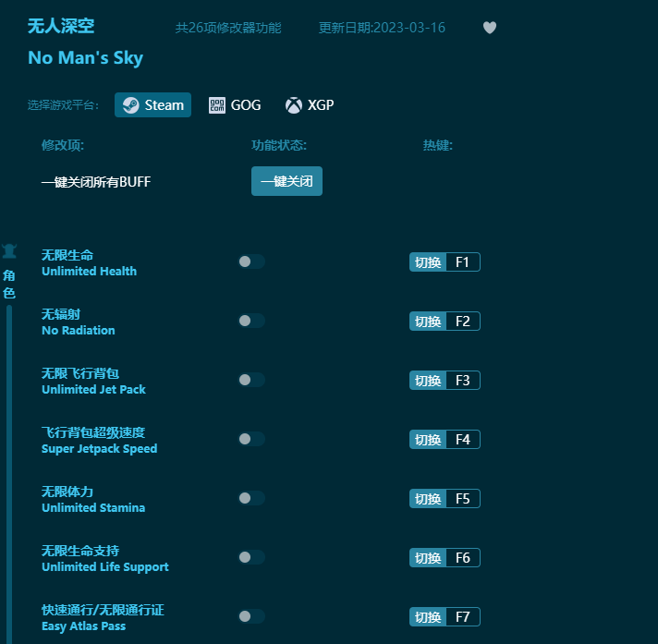Change the F4 hotkey binding

462,440
